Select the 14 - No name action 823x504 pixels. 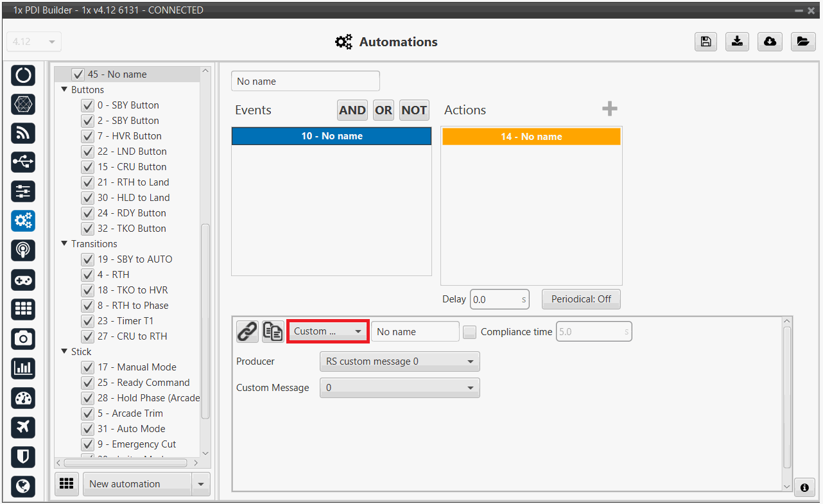[531, 137]
